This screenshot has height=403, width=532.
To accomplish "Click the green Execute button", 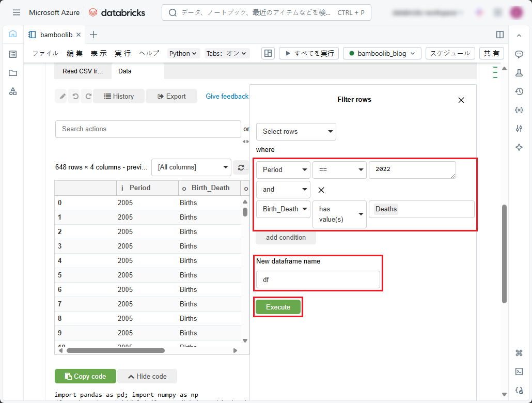I will (278, 307).
